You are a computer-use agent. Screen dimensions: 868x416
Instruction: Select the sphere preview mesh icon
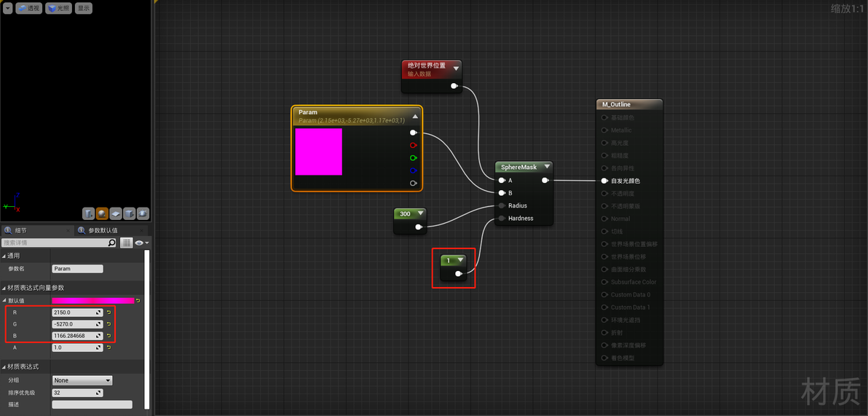(103, 213)
